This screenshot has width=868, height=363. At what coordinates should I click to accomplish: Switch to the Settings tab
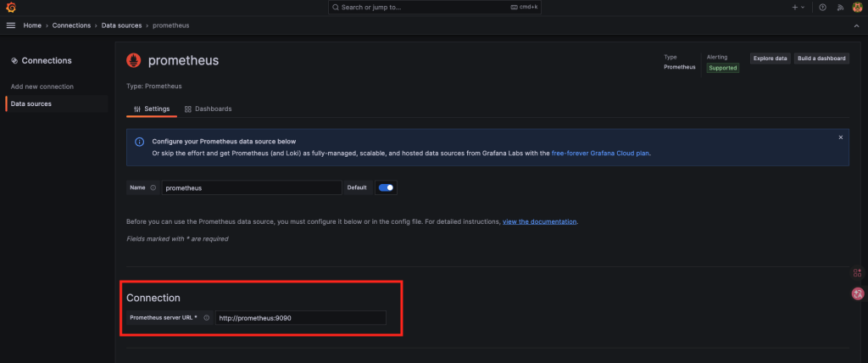152,109
